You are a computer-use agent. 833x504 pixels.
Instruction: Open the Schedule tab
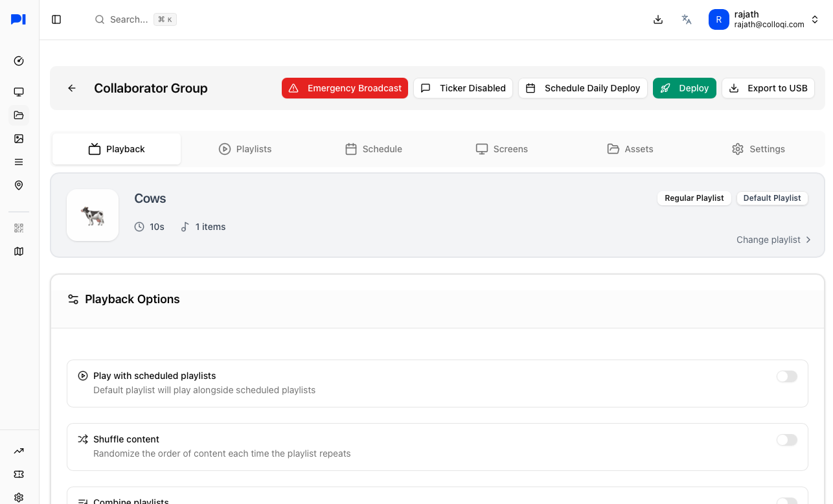373,149
